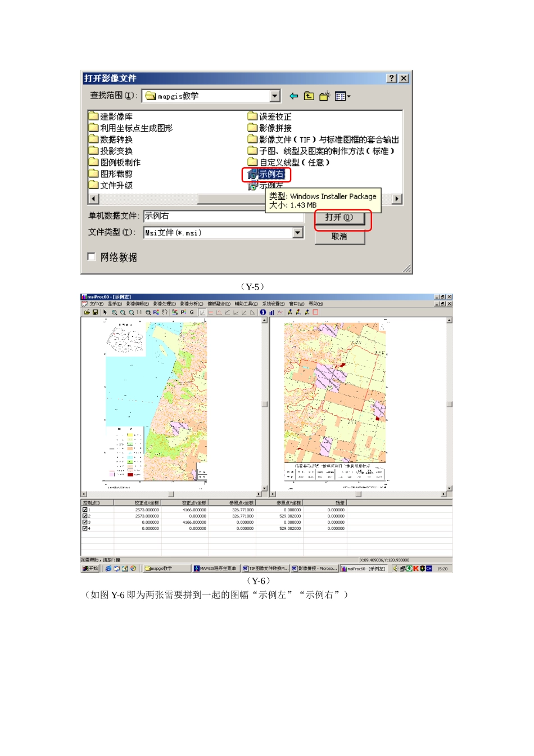The height and width of the screenshot is (756, 534).
Task: Toggle checkbox for control point 2
Action: (85, 516)
